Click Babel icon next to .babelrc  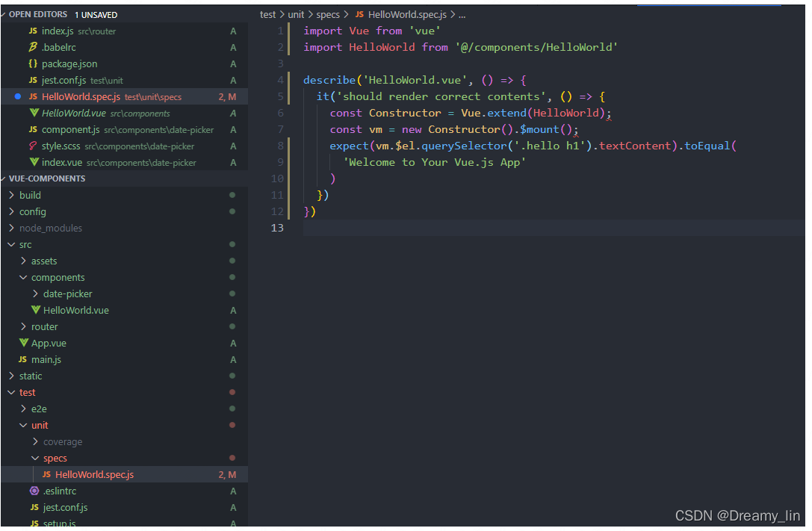[x=33, y=47]
